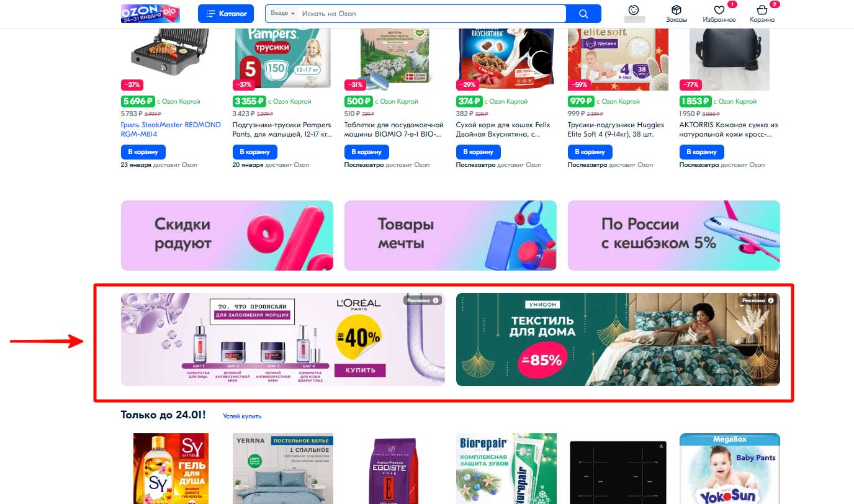Viewport: 854px width, 504px height.
Task: Open Корзина cart icon
Action: [762, 14]
